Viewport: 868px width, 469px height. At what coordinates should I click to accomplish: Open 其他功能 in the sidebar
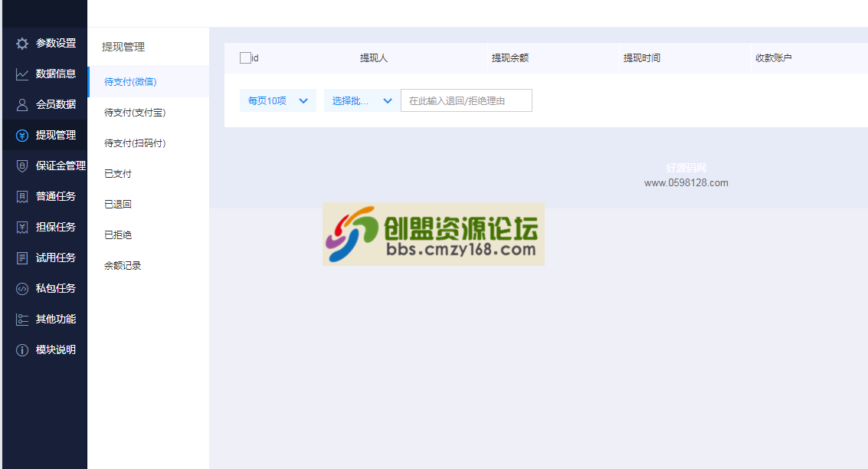(45, 319)
